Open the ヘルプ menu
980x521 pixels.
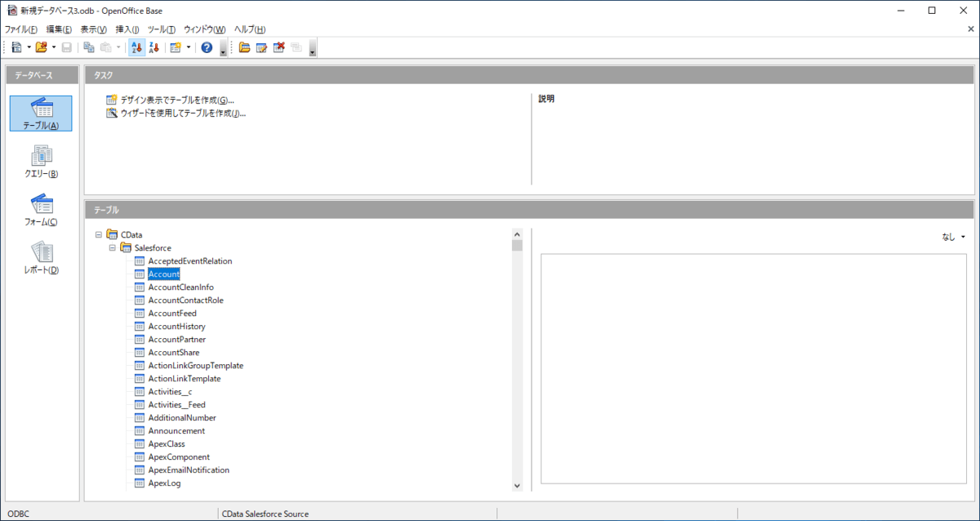coord(249,29)
